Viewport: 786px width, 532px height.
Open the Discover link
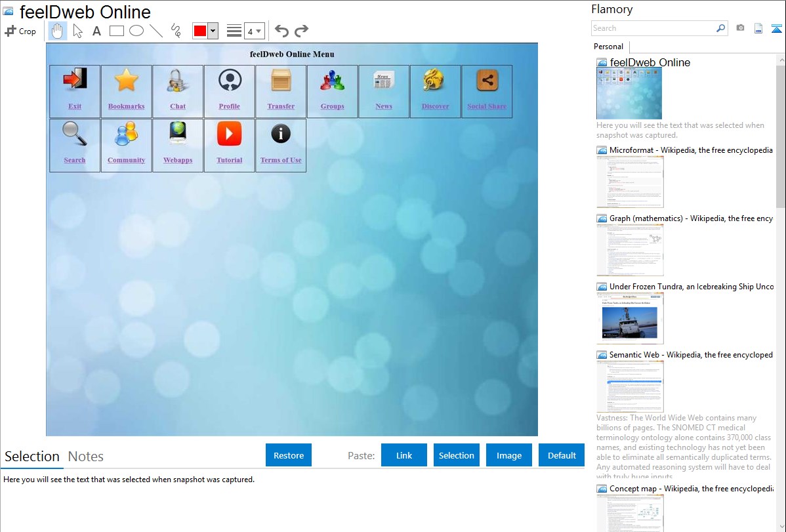point(435,106)
